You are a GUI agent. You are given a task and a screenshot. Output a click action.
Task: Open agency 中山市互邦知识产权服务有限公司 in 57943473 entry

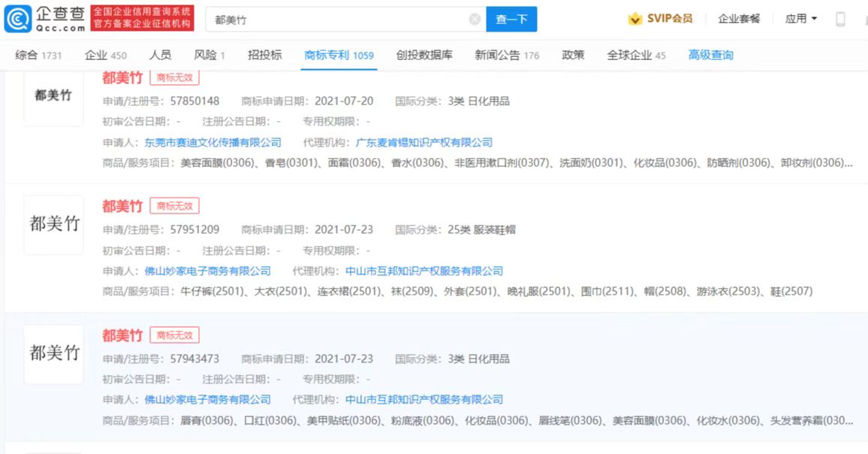point(424,400)
